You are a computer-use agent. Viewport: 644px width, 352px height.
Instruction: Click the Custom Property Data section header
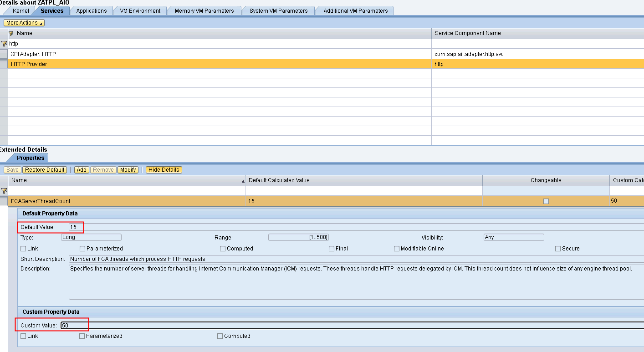(x=331, y=312)
